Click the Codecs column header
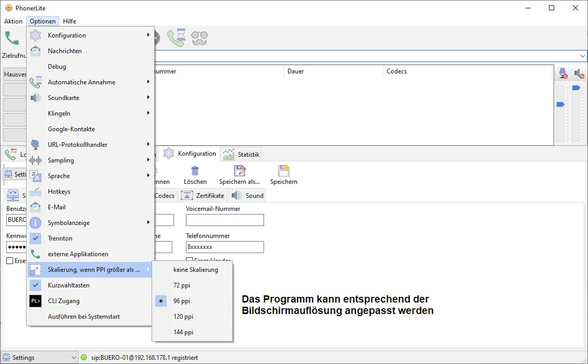 coord(467,71)
